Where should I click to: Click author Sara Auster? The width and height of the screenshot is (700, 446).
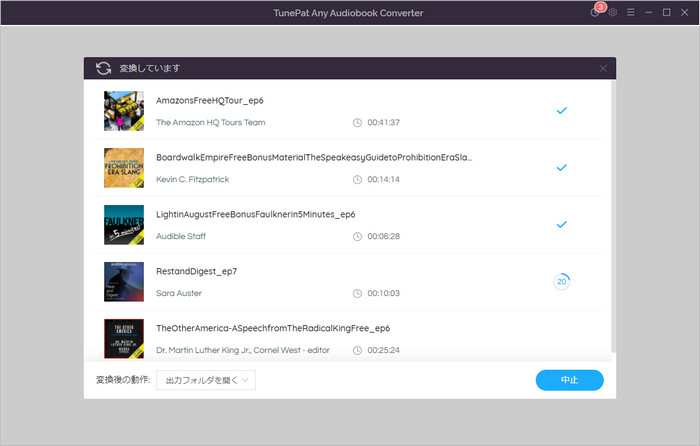click(x=179, y=293)
